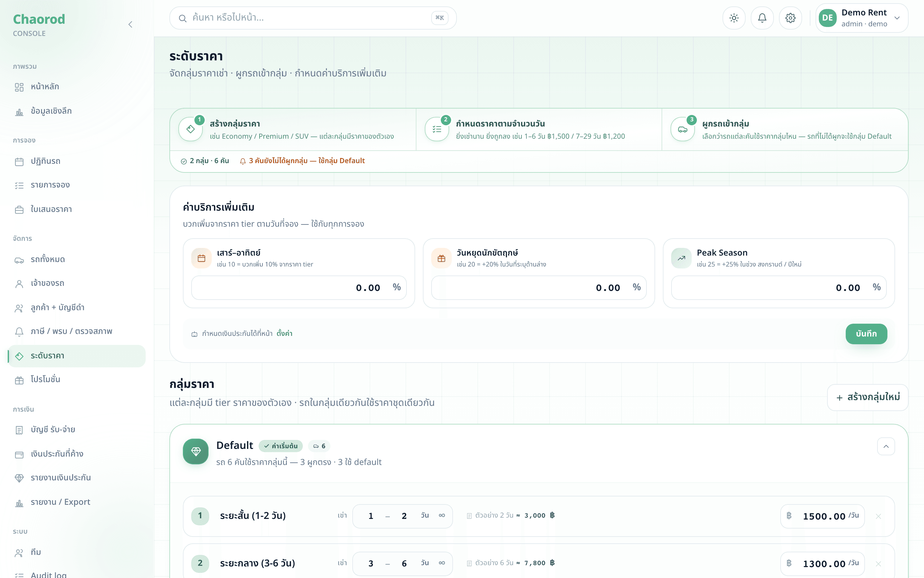The width and height of the screenshot is (924, 578).
Task: Delete the ระยะกลาง (3-6 วัน) tier
Action: 878,564
